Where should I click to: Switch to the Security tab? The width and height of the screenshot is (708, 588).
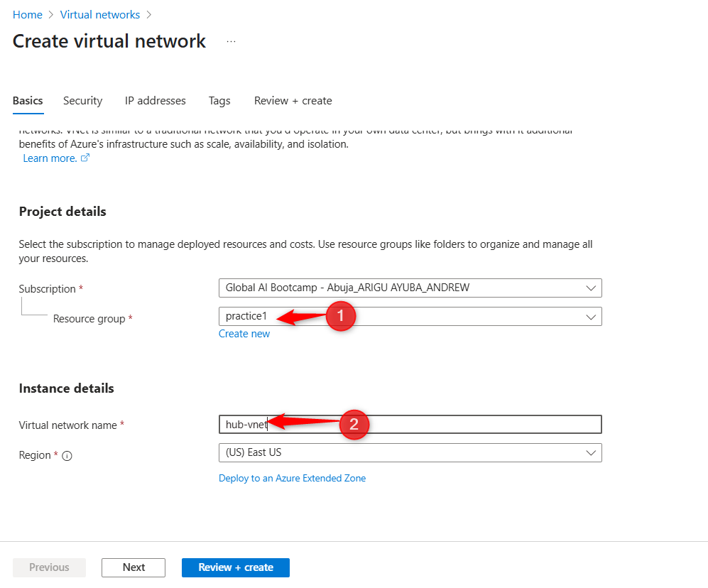[x=82, y=101]
